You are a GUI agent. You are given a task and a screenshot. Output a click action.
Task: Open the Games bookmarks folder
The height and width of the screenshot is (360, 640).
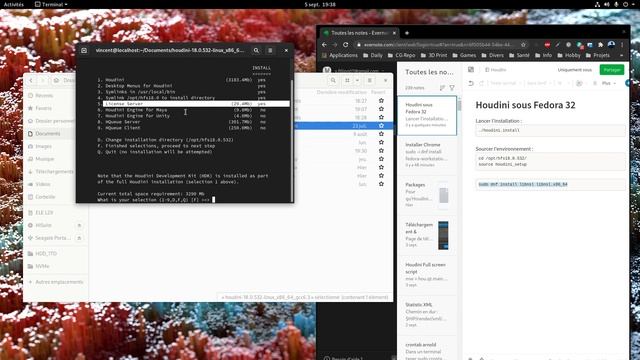pos(464,55)
